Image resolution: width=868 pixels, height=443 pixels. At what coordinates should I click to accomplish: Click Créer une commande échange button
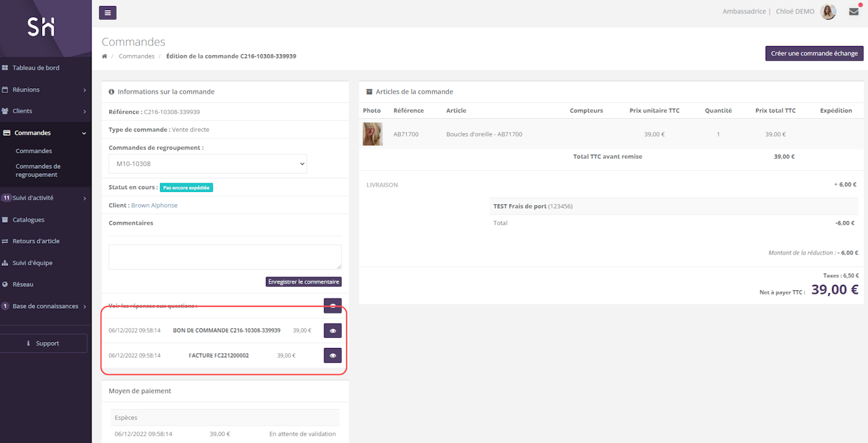tap(814, 54)
